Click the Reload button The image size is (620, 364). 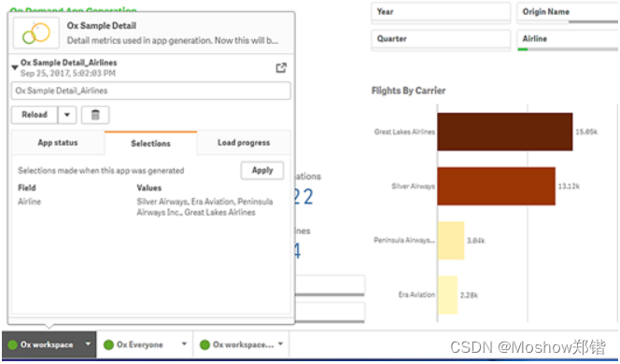(35, 115)
